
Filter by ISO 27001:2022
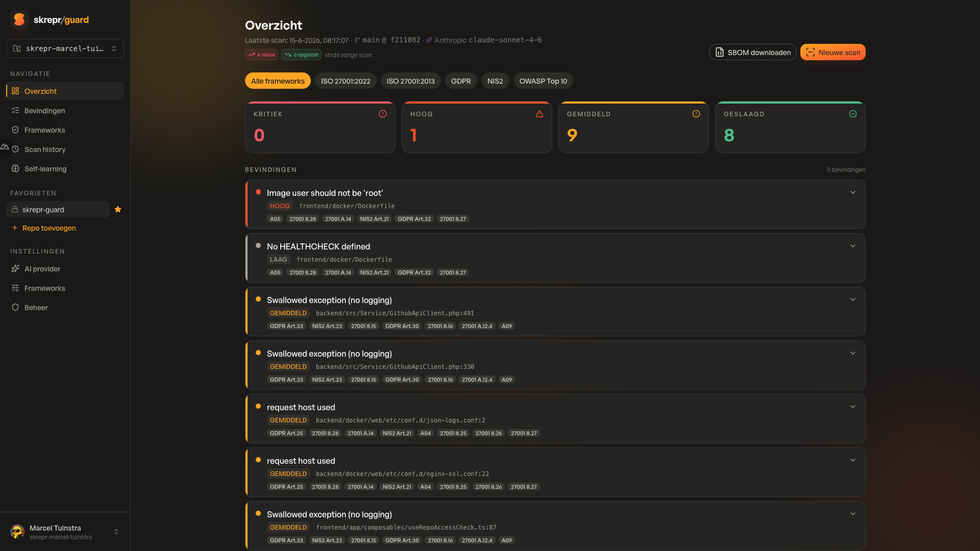click(x=346, y=81)
